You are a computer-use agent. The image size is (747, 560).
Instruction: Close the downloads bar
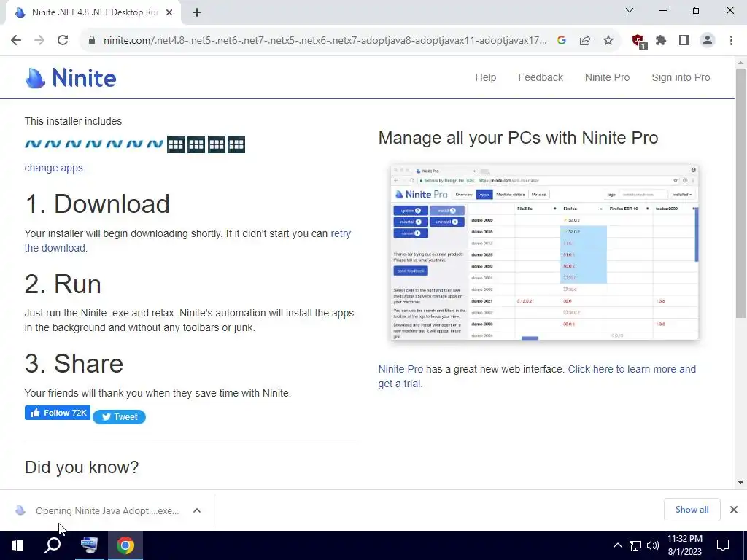pos(734,510)
